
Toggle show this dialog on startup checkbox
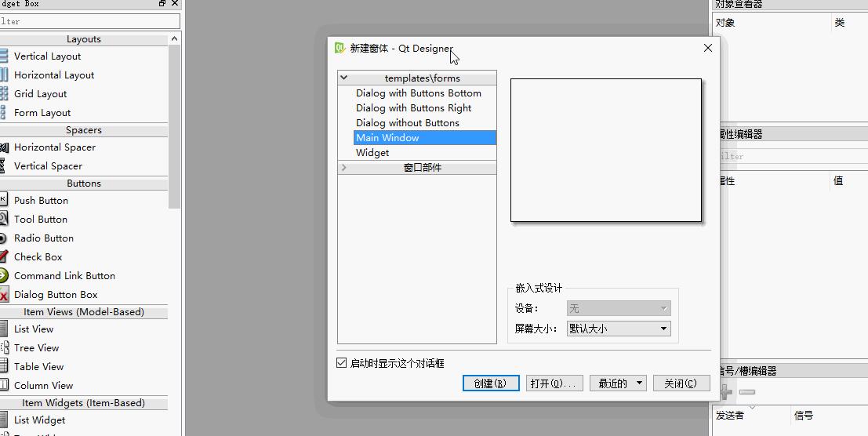342,363
